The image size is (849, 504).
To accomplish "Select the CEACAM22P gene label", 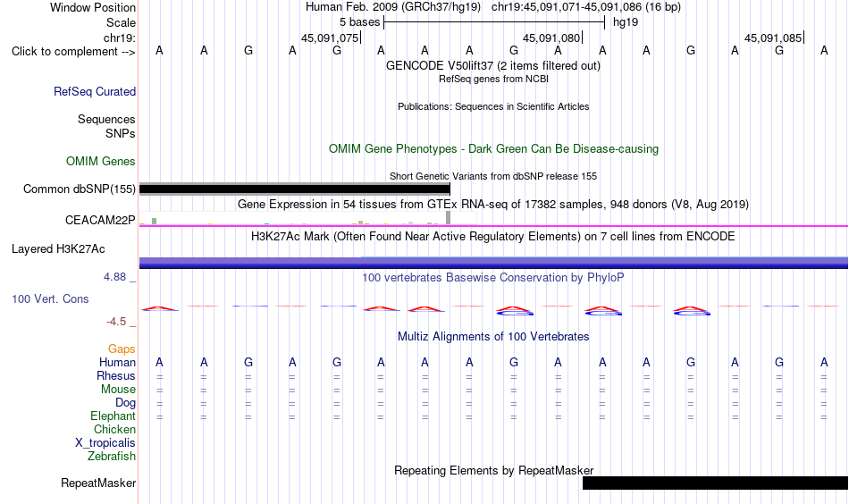I will [100, 221].
